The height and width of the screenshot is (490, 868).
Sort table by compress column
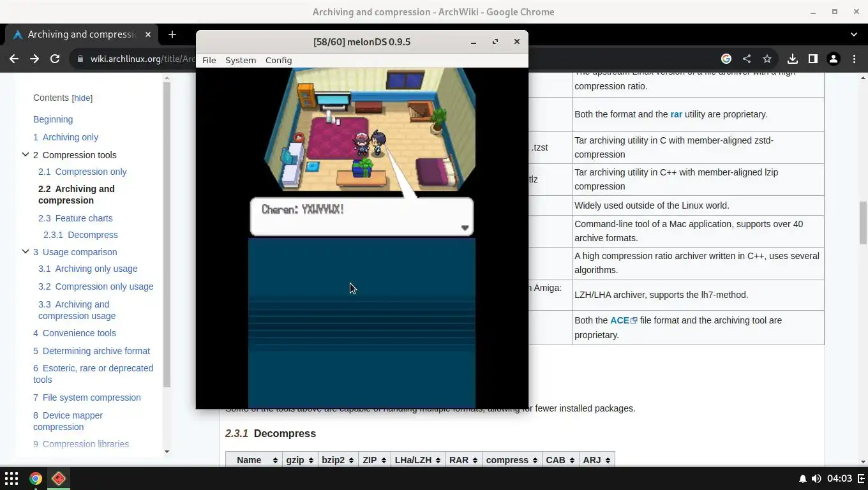tap(512, 460)
